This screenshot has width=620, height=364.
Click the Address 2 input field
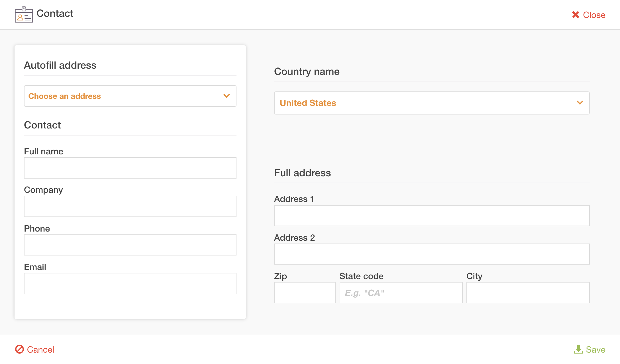click(x=432, y=254)
